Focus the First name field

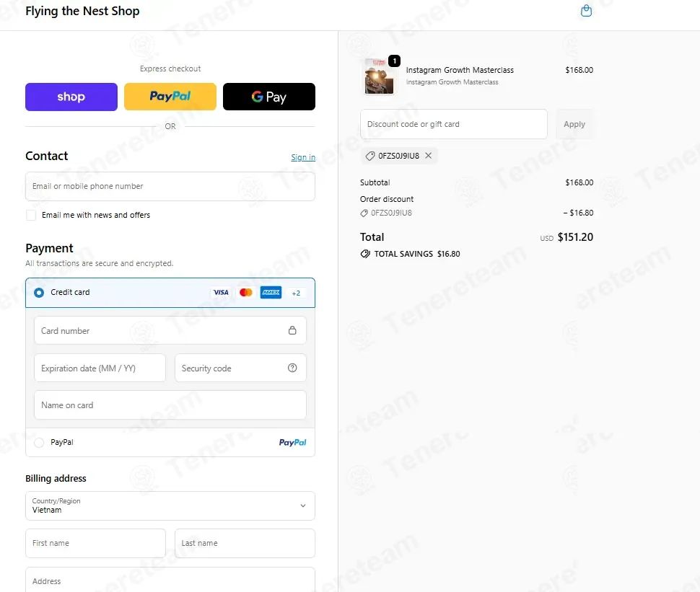click(95, 544)
